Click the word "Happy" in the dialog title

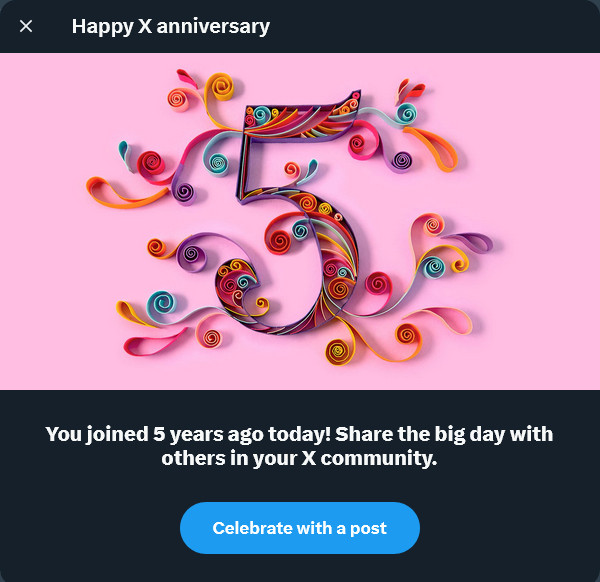click(x=98, y=26)
